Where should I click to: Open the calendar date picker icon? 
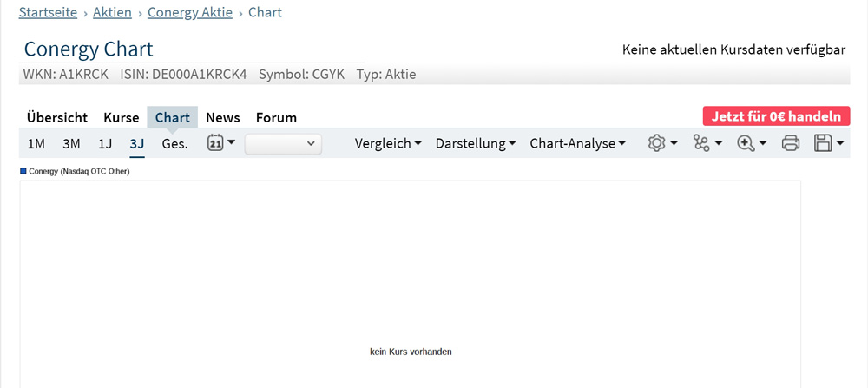coord(216,143)
